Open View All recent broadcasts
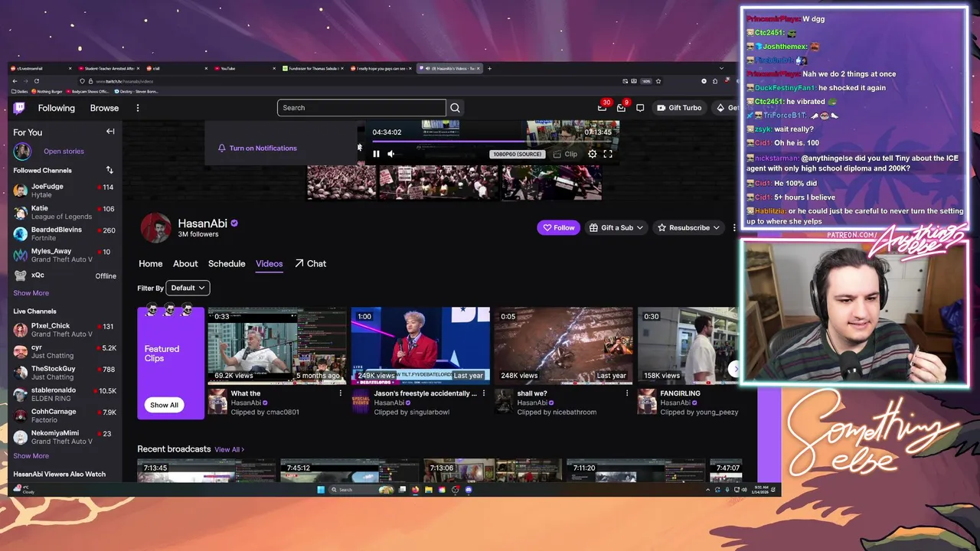 click(229, 449)
